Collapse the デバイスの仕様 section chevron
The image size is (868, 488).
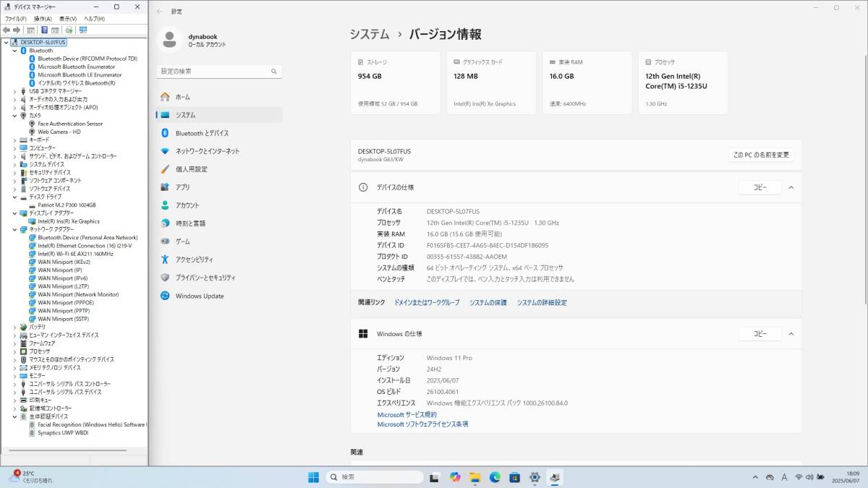click(791, 187)
